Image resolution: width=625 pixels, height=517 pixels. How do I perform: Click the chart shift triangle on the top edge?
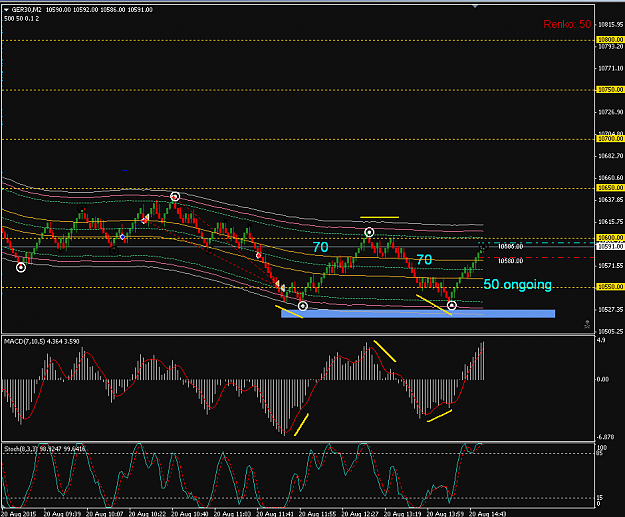(x=475, y=6)
